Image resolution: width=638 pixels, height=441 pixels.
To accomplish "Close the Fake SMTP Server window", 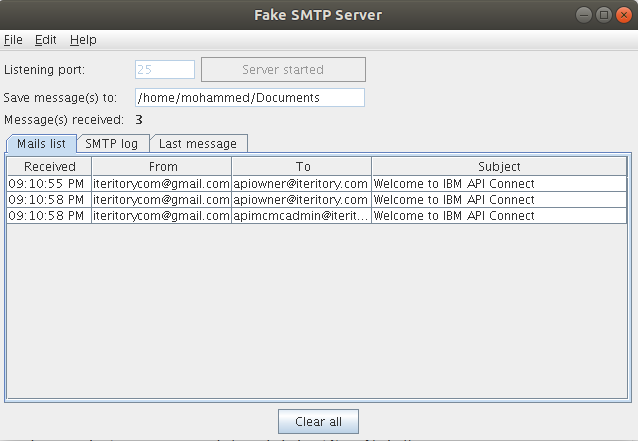I will [623, 15].
